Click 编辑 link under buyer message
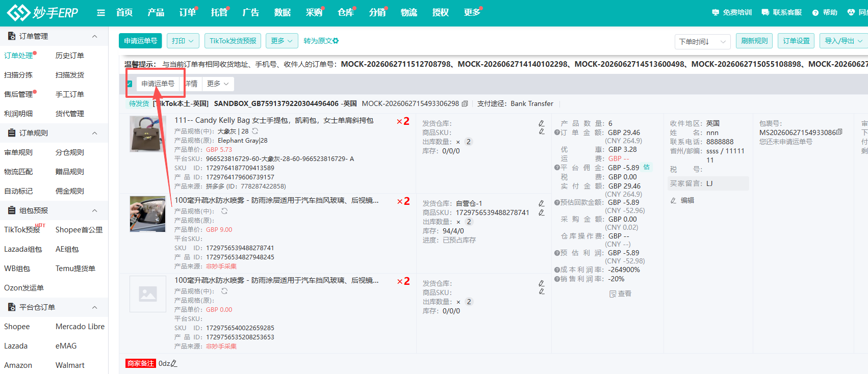Viewport: 868px width, 374px height. [x=682, y=200]
